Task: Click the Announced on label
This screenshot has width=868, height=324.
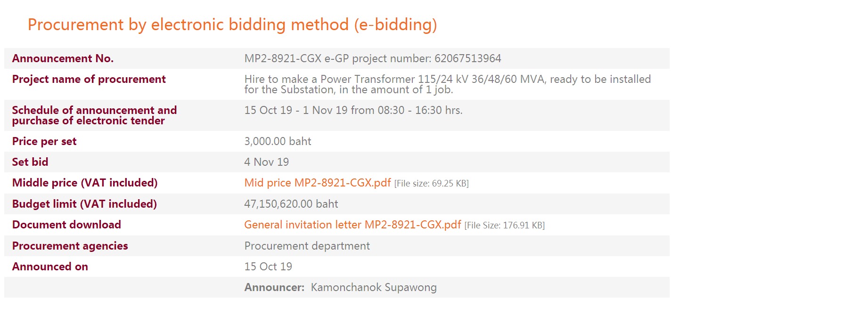Action: coord(50,267)
